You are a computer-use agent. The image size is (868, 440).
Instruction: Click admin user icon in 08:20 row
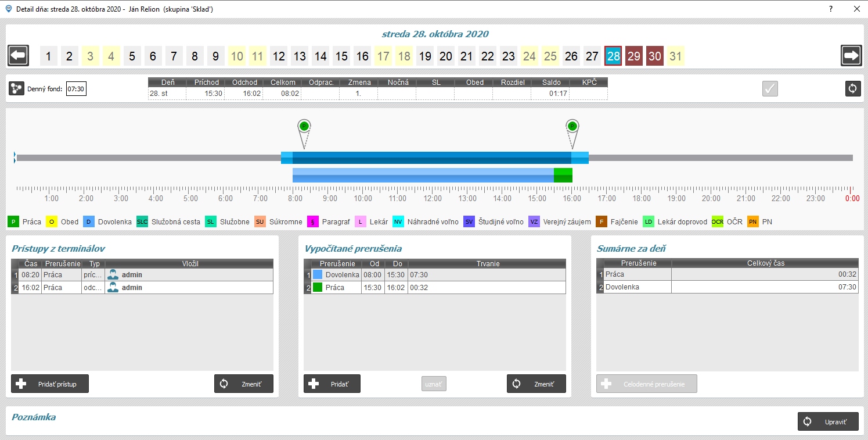(113, 275)
